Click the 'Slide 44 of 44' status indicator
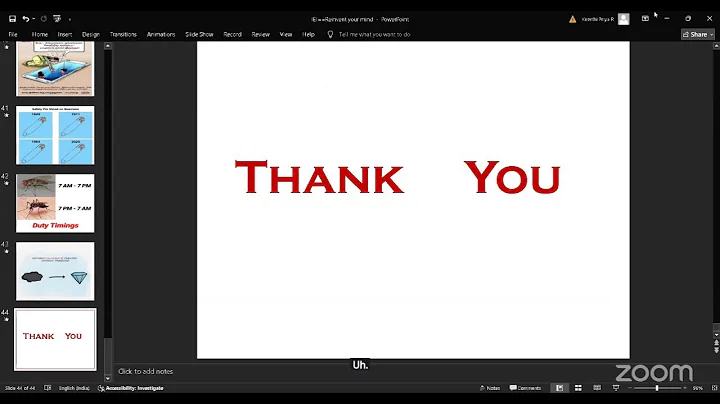 (20, 388)
